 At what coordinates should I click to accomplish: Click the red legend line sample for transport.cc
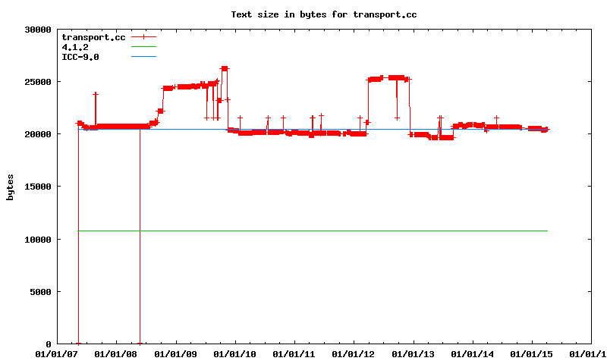[x=143, y=36]
